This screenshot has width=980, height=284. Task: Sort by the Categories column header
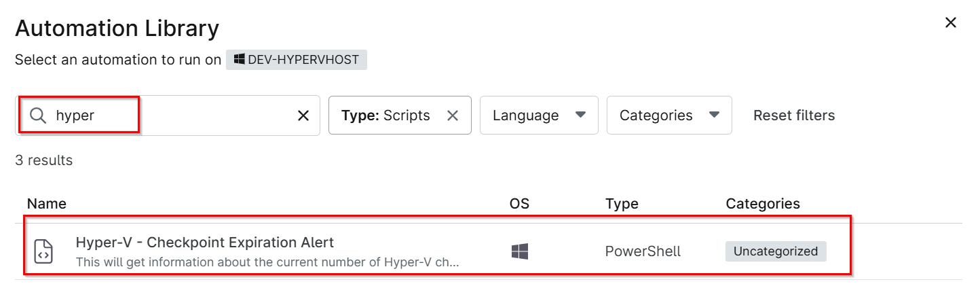(x=763, y=204)
